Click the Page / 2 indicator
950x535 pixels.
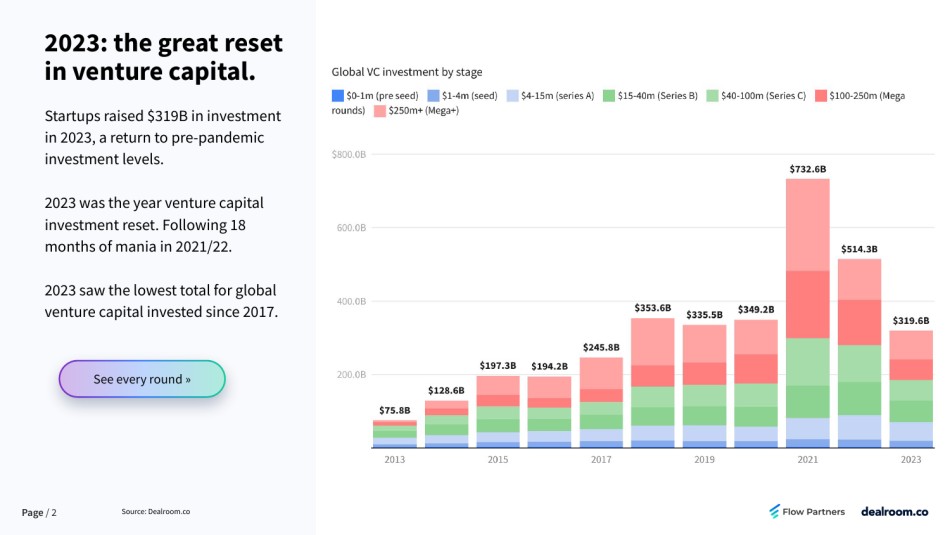tap(39, 513)
